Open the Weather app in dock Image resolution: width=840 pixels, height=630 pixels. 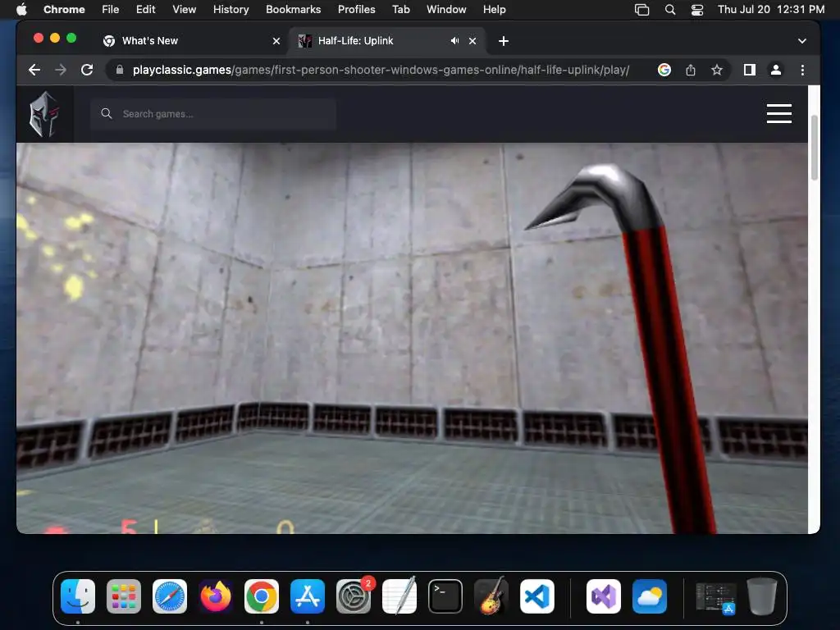(x=650, y=596)
